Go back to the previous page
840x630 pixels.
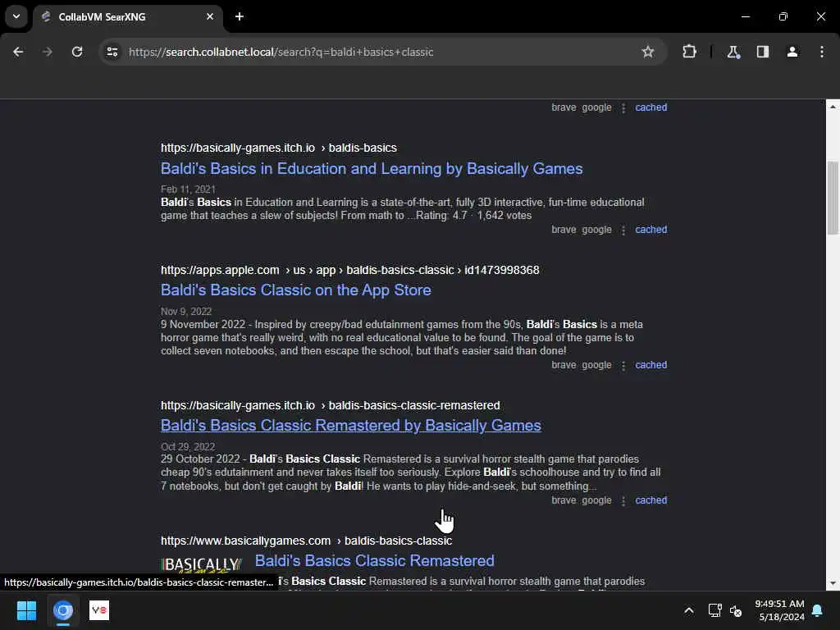coord(18,52)
